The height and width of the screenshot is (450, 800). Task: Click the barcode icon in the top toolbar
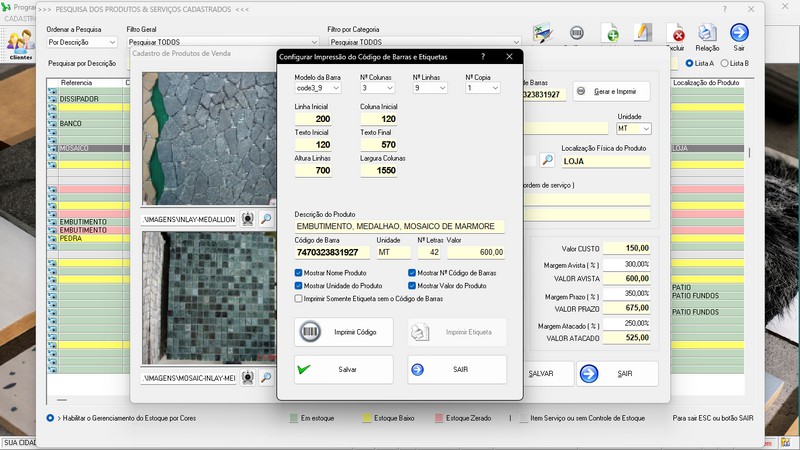pyautogui.click(x=577, y=33)
